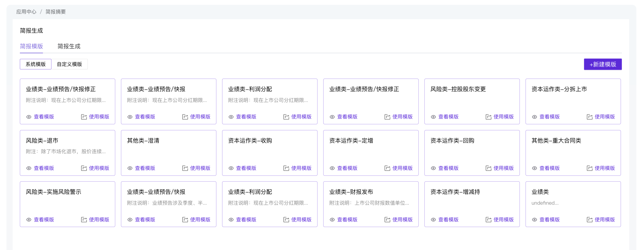The height and width of the screenshot is (250, 644).
Task: Click eye icon on 风险类–退市 card
Action: tap(29, 168)
